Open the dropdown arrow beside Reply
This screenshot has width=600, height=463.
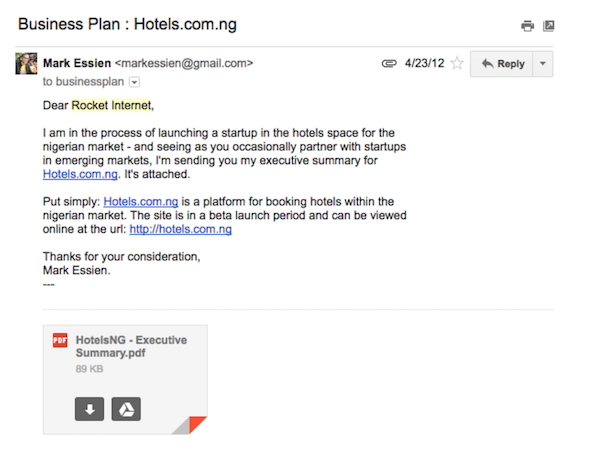click(x=542, y=64)
